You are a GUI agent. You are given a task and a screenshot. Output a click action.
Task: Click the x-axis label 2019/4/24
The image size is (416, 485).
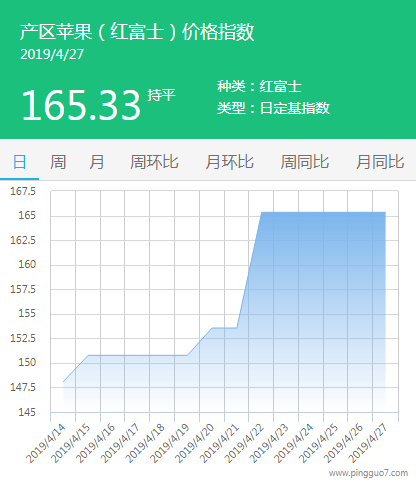pos(294,443)
